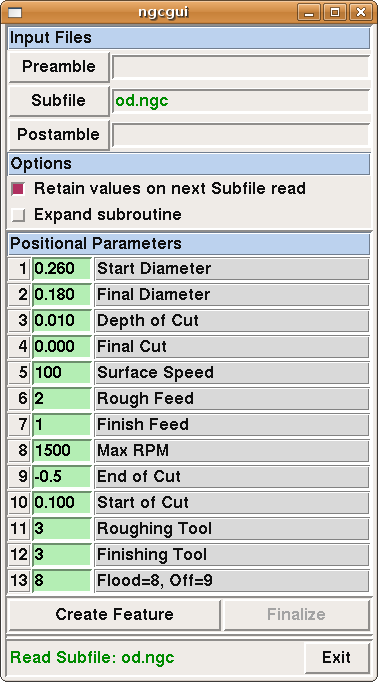This screenshot has width=378, height=682.
Task: Select the Start Diameter value field
Action: point(62,269)
